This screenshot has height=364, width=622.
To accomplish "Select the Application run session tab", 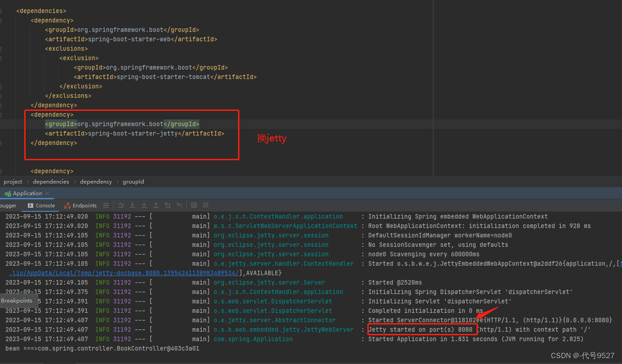I will coord(27,193).
